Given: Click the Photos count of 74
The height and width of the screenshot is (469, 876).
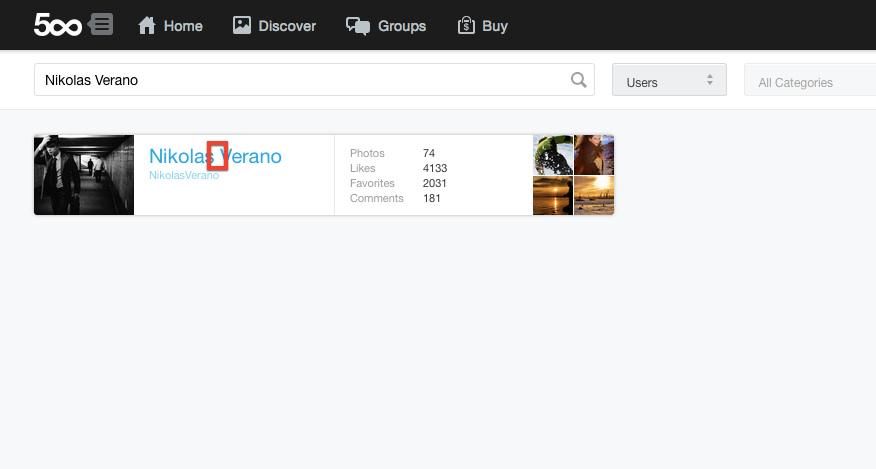Looking at the screenshot, I should [x=429, y=153].
